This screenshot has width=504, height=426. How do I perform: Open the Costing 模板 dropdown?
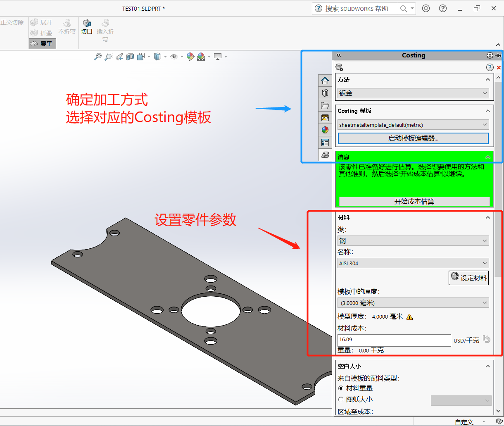point(413,125)
